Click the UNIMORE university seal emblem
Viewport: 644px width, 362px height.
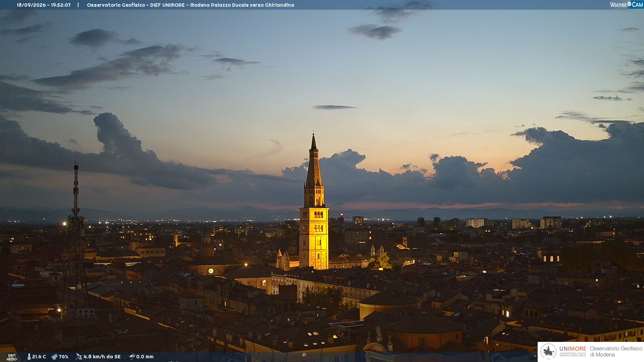click(548, 351)
